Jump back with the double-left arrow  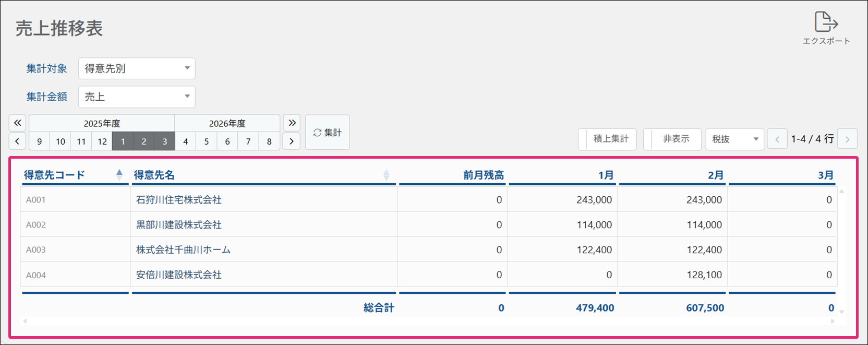point(17,123)
